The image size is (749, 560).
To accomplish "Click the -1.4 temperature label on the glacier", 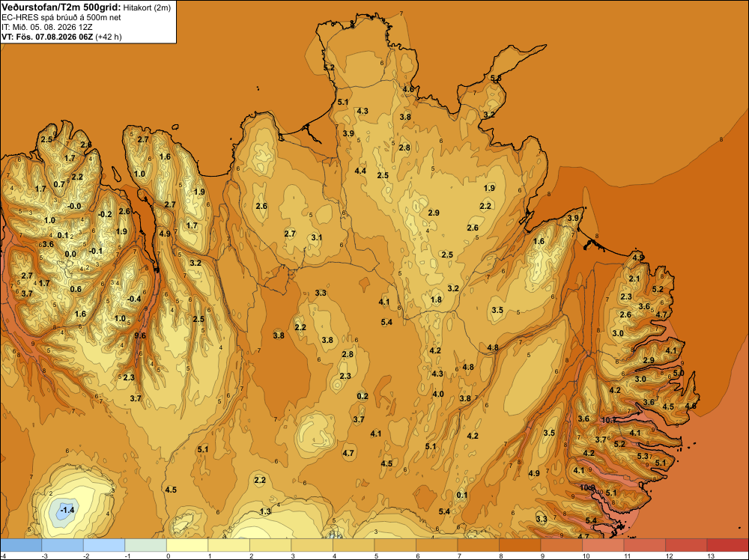I will [x=67, y=511].
